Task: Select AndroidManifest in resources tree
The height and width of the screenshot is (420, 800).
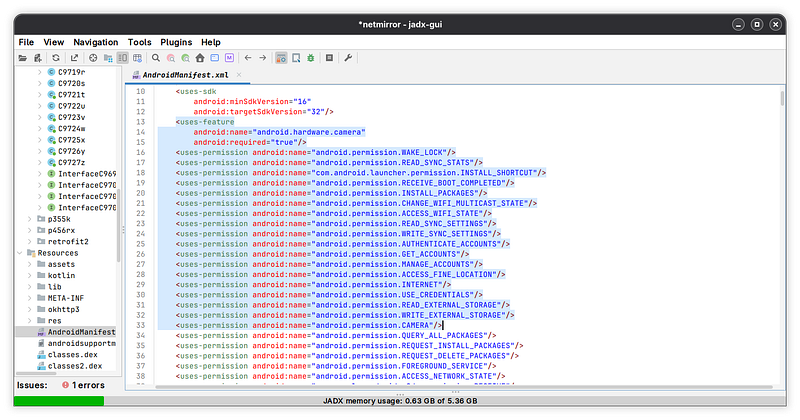Action: (82, 332)
